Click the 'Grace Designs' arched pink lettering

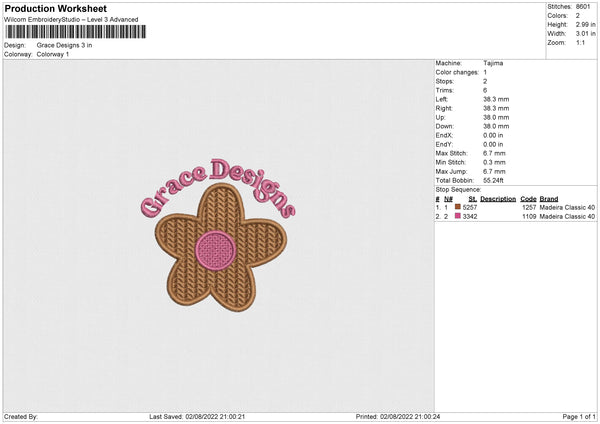[x=218, y=188]
